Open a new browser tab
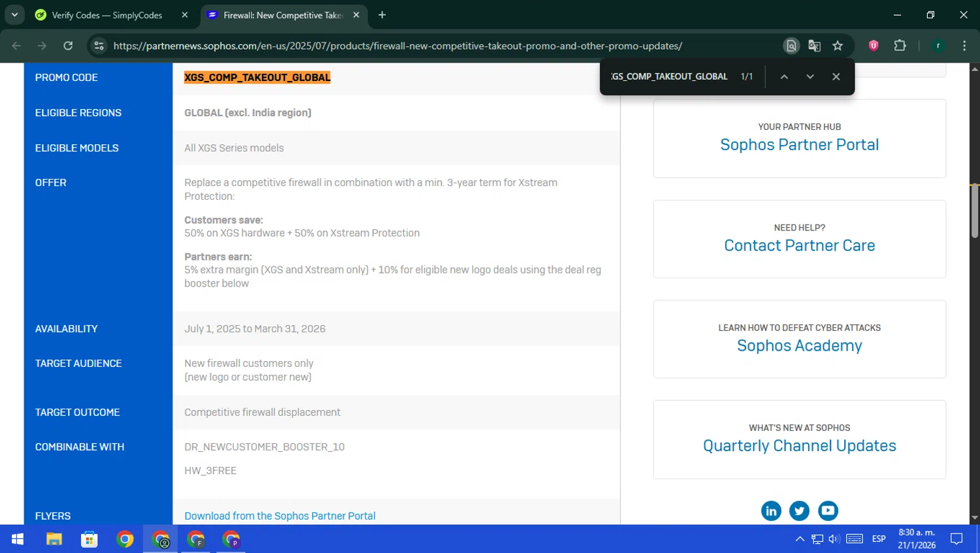980x553 pixels. pos(382,15)
